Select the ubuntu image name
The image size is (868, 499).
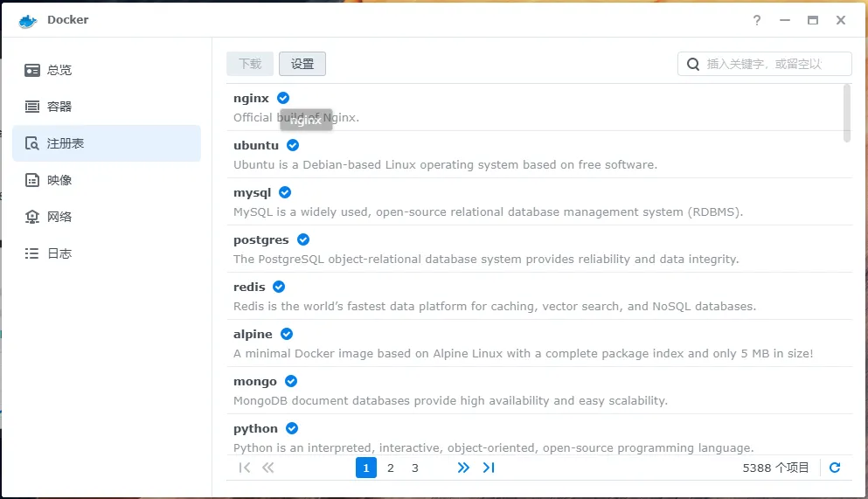tap(256, 145)
